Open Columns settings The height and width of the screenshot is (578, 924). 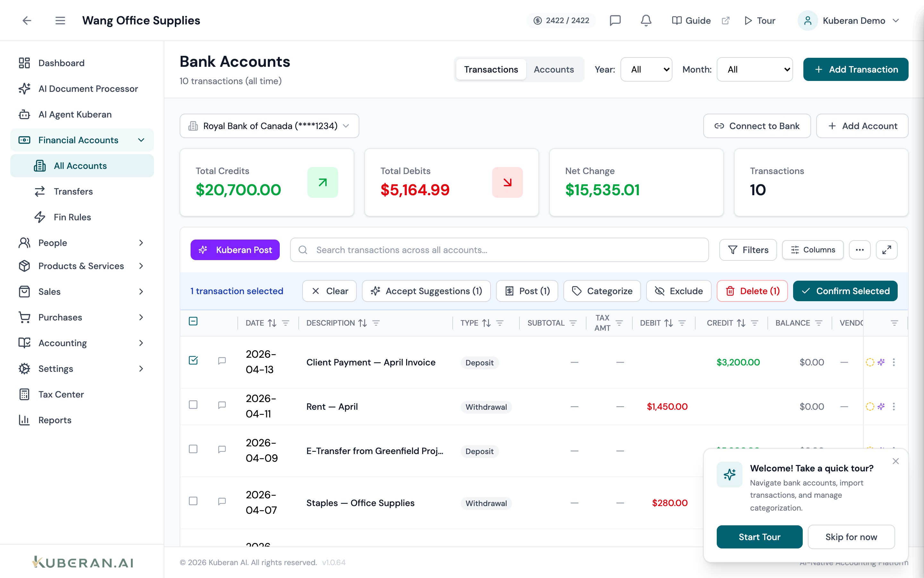point(812,250)
